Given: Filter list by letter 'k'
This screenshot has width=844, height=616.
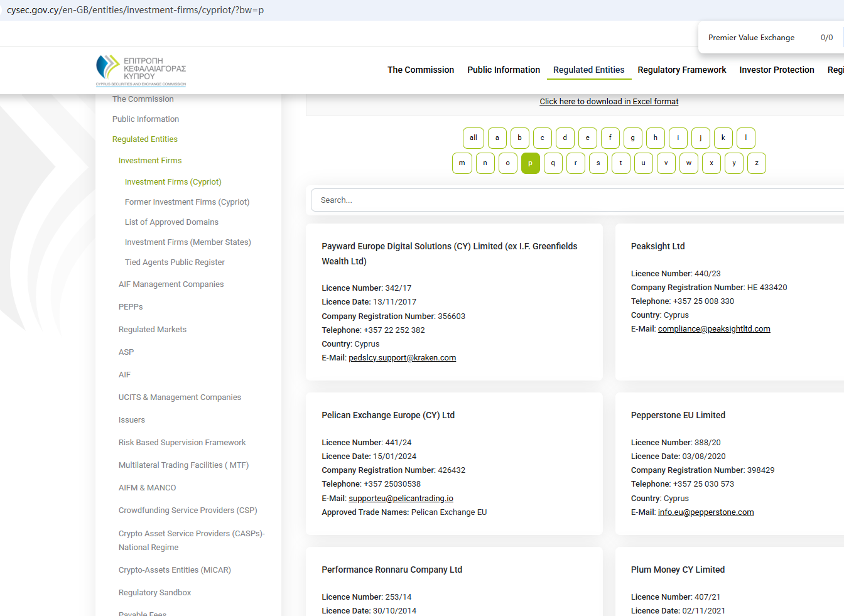Looking at the screenshot, I should click(x=723, y=138).
